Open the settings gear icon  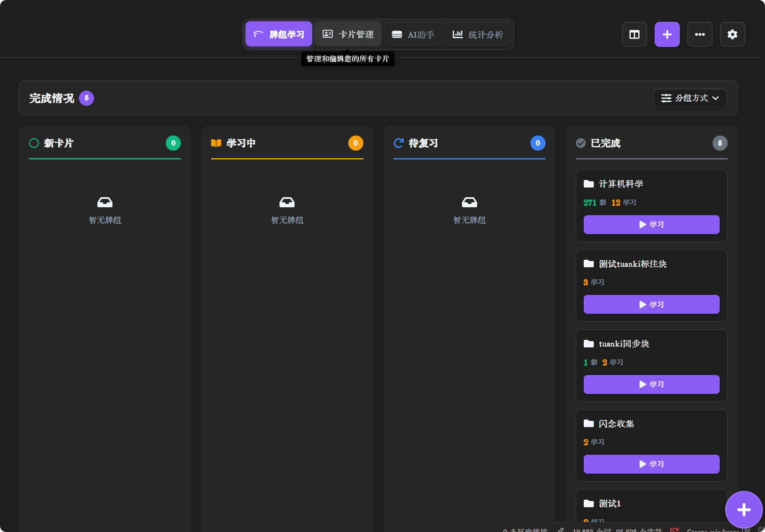tap(732, 34)
